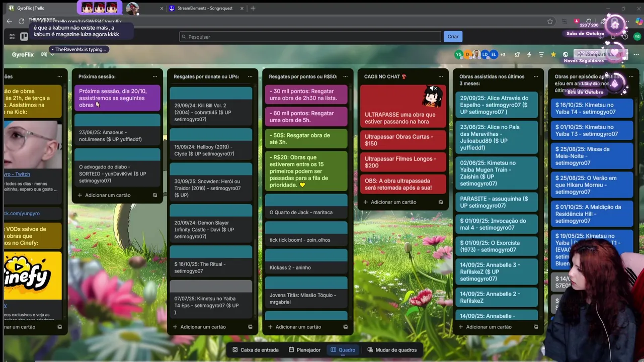Open Resgates por pontos ou R$50 list menu
The width and height of the screenshot is (644, 362).
(x=345, y=76)
